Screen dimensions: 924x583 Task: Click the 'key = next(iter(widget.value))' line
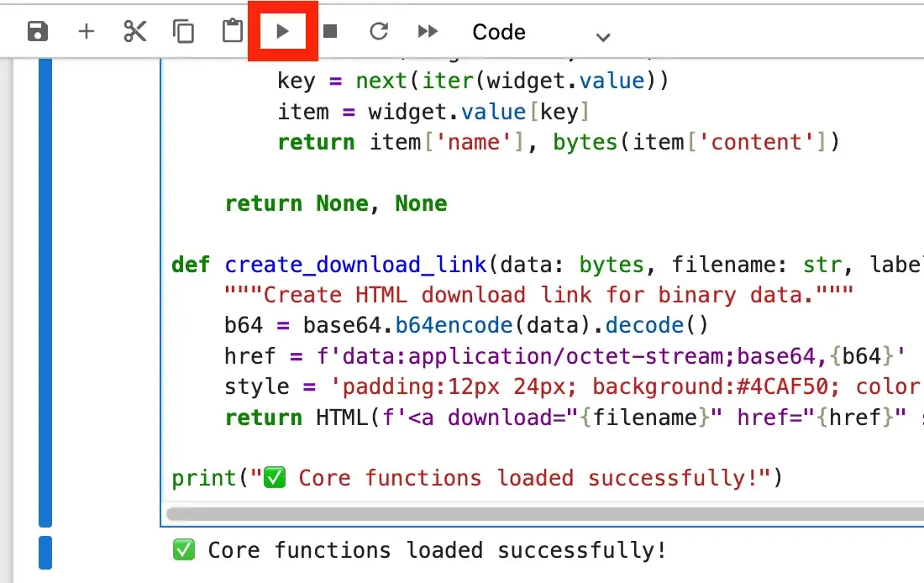point(473,80)
